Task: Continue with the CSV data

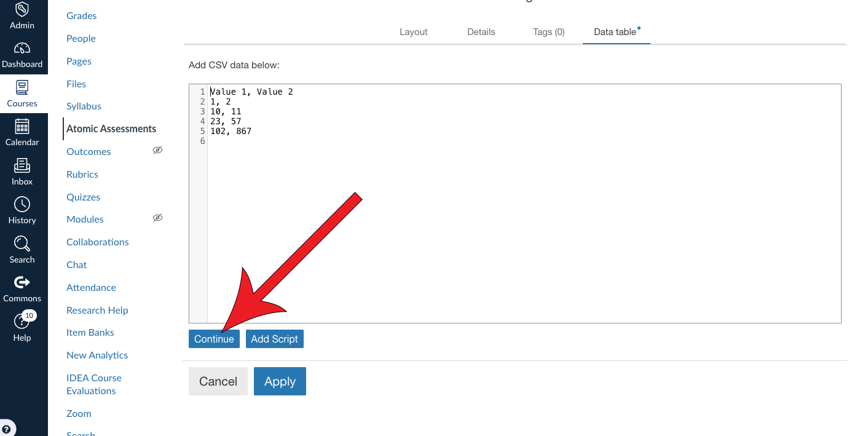Action: pyautogui.click(x=214, y=338)
